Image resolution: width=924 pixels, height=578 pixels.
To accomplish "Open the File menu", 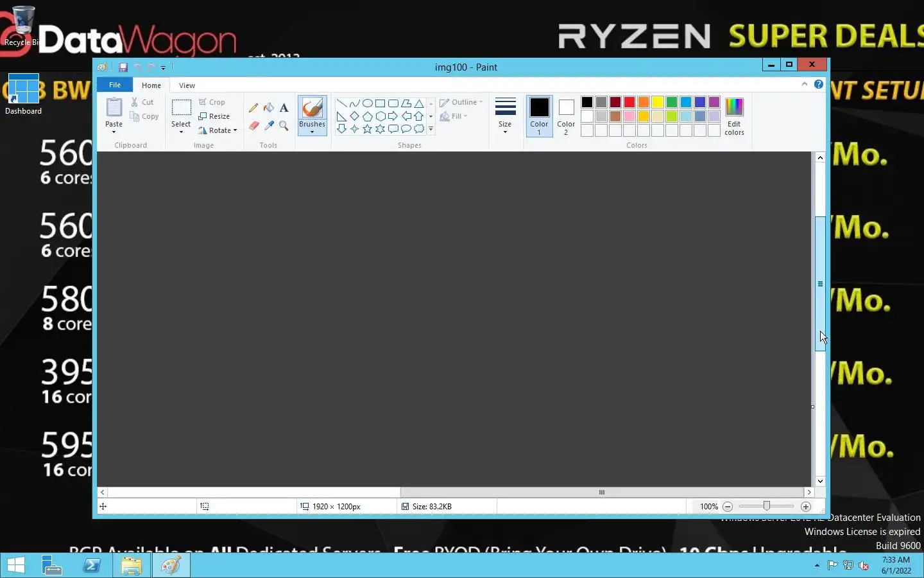I will tap(115, 85).
